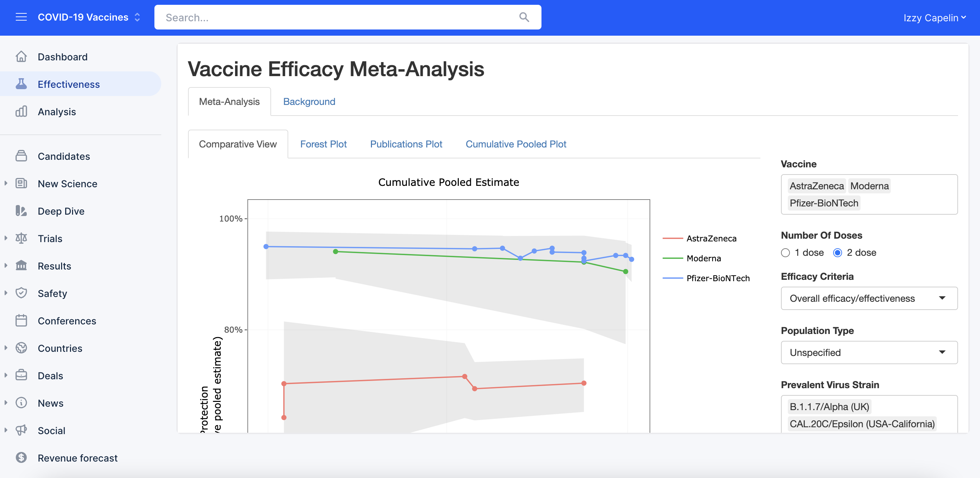The height and width of the screenshot is (478, 980).
Task: Click the Social megaphone icon
Action: 21,430
